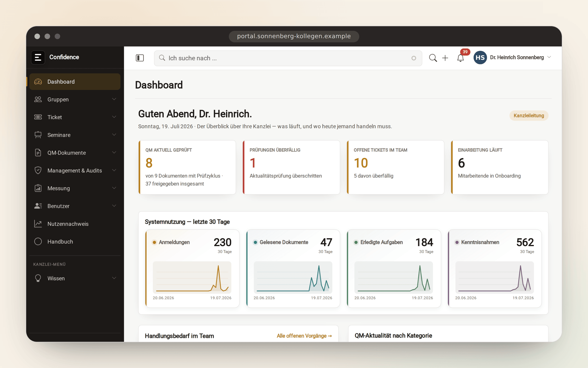This screenshot has height=368, width=588.
Task: Click the plus icon to create new
Action: [445, 58]
